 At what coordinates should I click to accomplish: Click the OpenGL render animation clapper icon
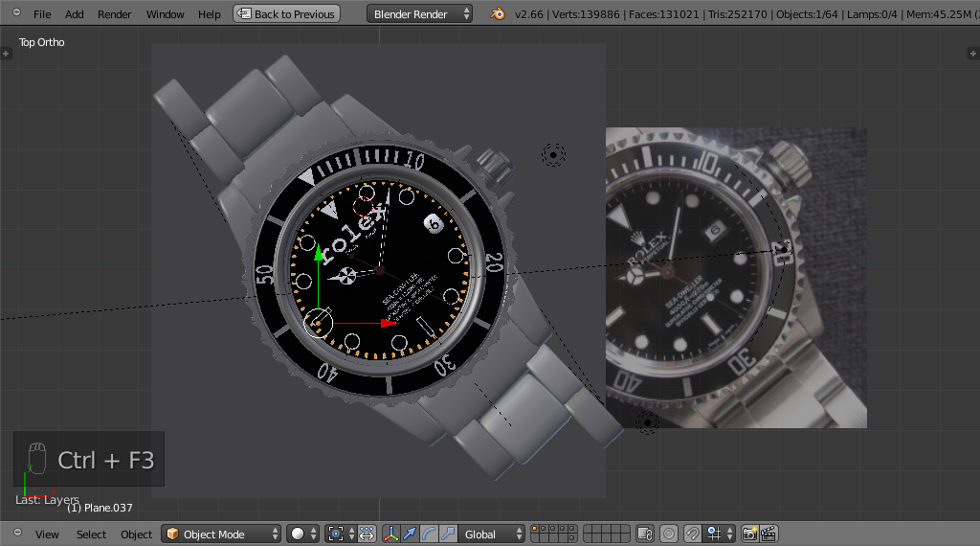coord(768,535)
